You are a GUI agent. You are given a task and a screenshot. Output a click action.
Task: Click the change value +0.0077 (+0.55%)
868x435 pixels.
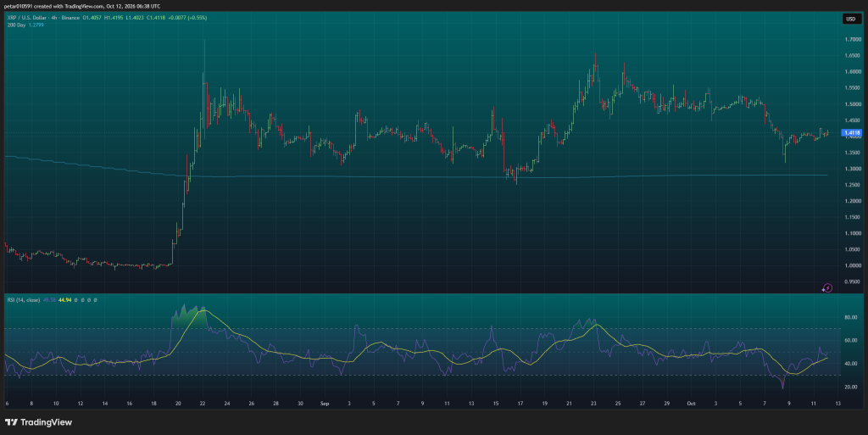coord(189,18)
